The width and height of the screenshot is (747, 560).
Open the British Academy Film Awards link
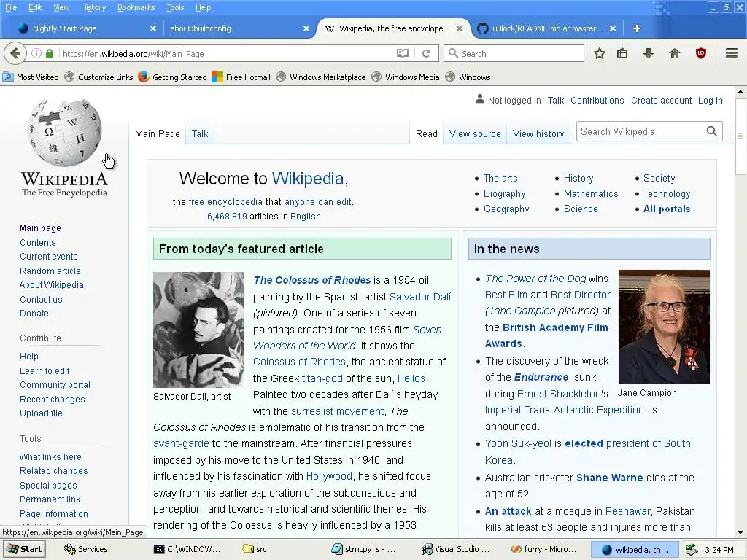tap(546, 335)
